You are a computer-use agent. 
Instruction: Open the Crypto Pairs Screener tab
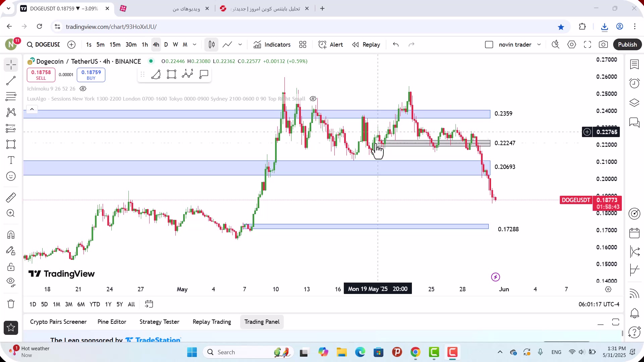point(58,322)
